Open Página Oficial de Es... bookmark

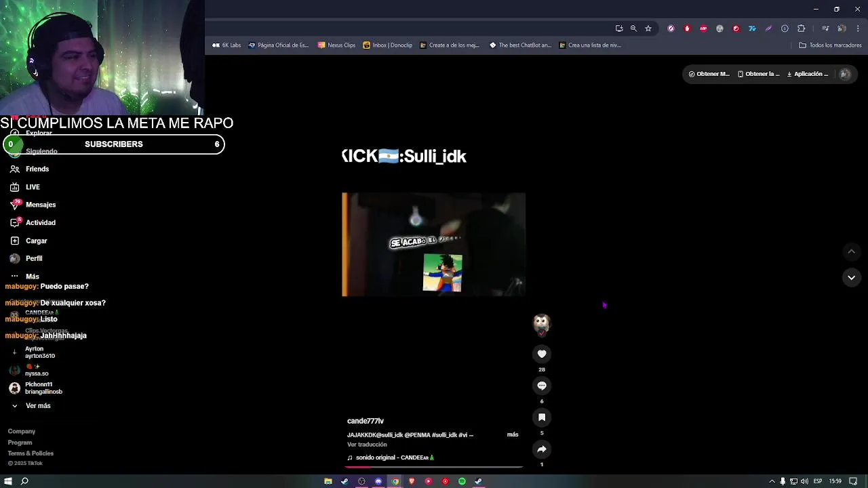(x=278, y=45)
